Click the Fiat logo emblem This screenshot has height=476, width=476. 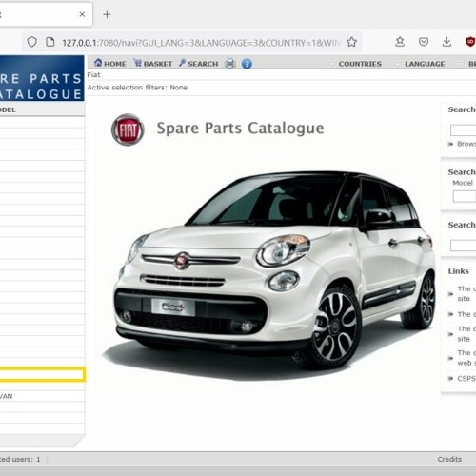(x=128, y=129)
